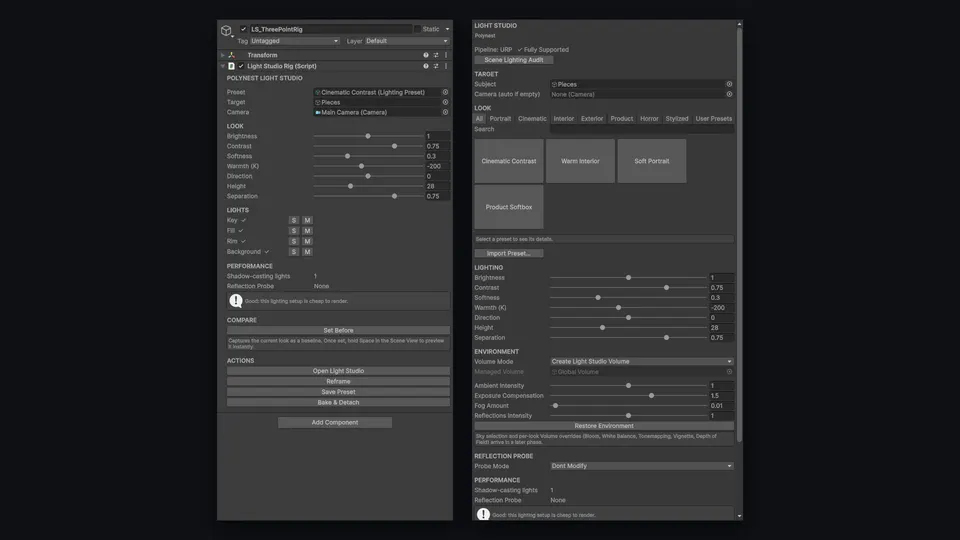Open presets for Light Studio Rig script
The height and width of the screenshot is (540, 960).
[436, 66]
